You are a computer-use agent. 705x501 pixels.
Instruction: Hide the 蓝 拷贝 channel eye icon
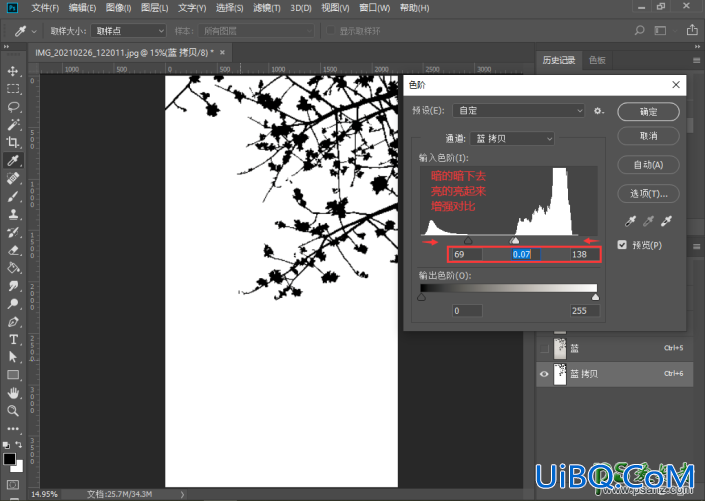(x=544, y=374)
